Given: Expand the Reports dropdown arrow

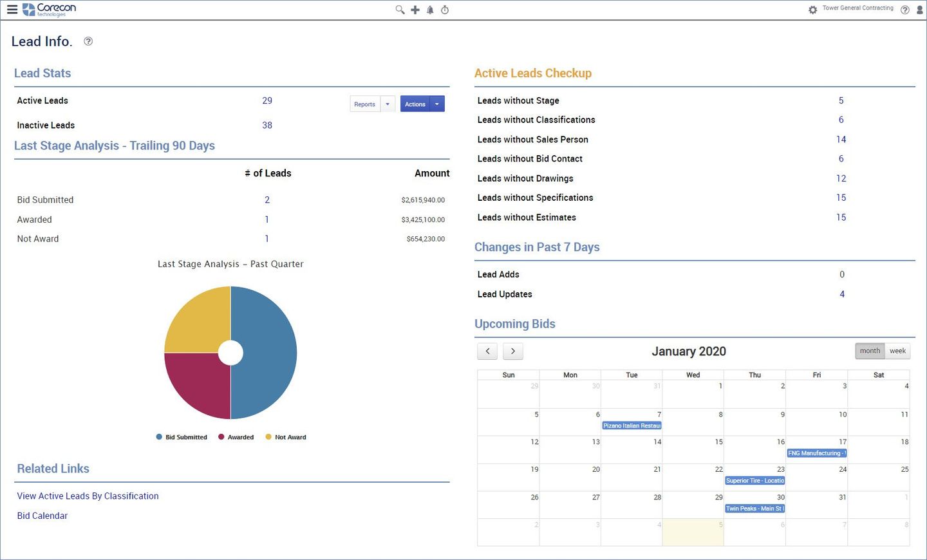Looking at the screenshot, I should click(x=388, y=104).
